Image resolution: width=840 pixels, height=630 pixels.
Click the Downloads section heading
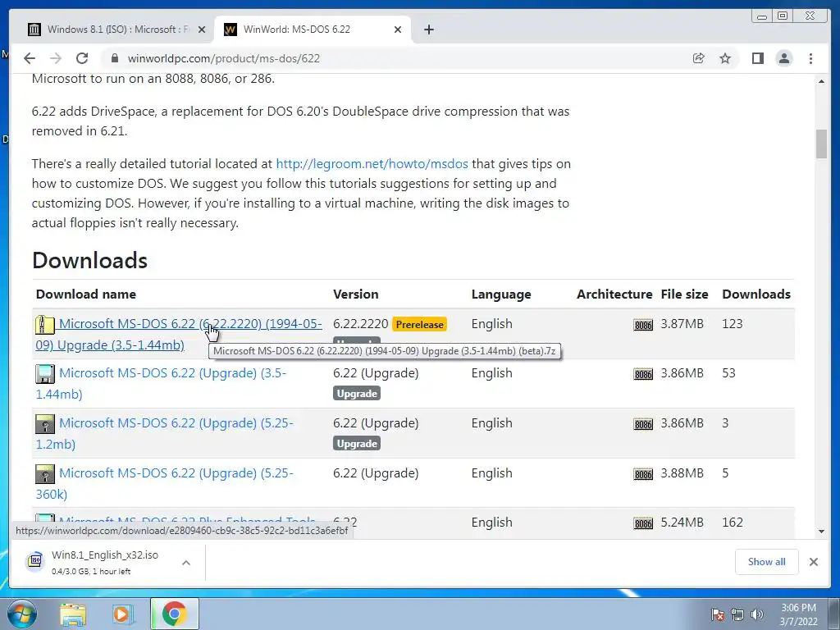[89, 260]
